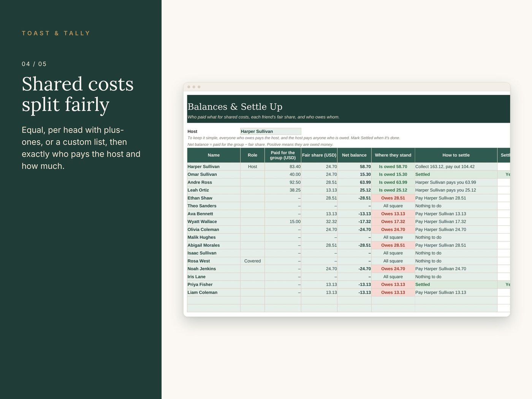Select the Rosa West name cell

click(x=214, y=261)
